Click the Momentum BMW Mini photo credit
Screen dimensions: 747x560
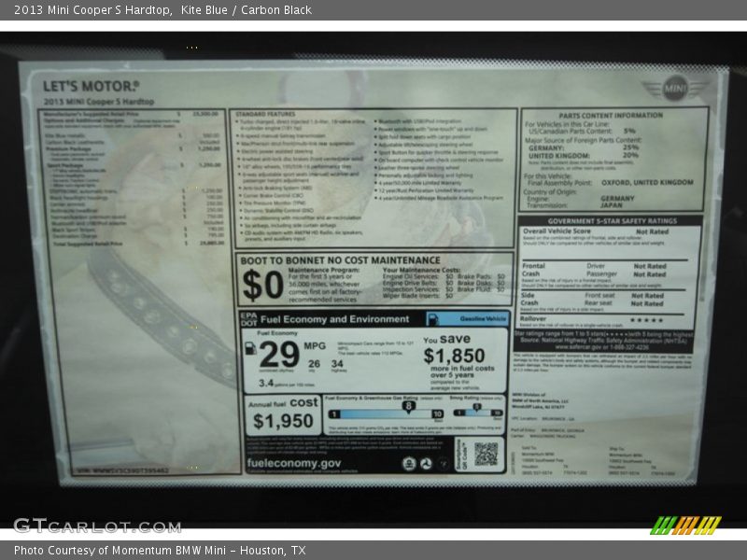coord(159,551)
